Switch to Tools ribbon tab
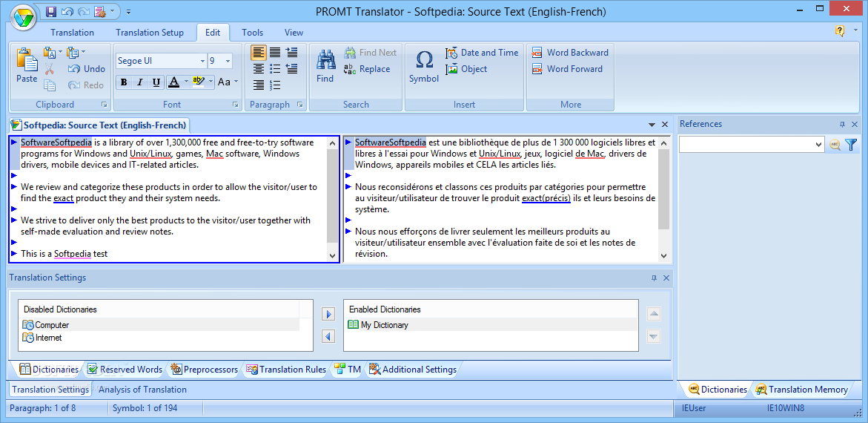Image resolution: width=868 pixels, height=423 pixels. click(253, 32)
